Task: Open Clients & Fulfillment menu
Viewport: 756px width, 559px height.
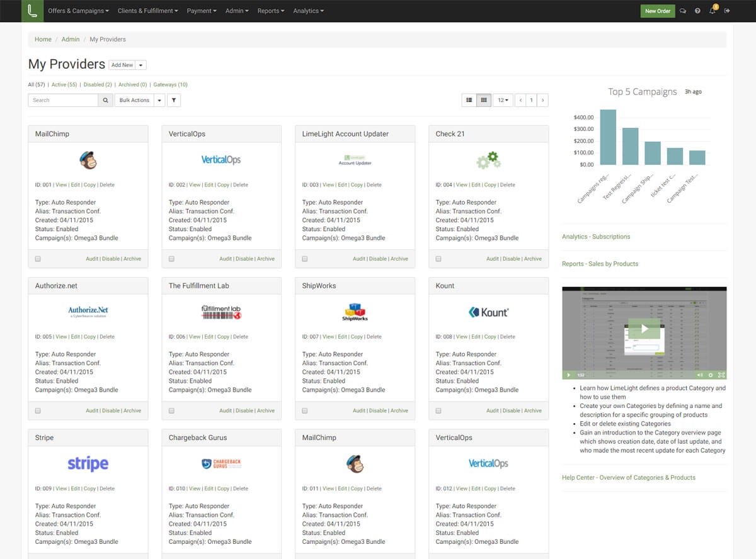Action: [x=147, y=11]
